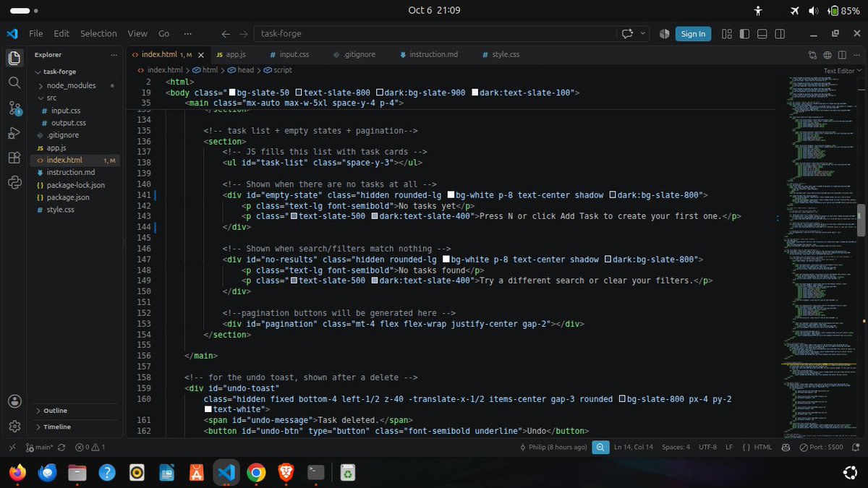
Task: Open the Go menu
Action: click(164, 33)
